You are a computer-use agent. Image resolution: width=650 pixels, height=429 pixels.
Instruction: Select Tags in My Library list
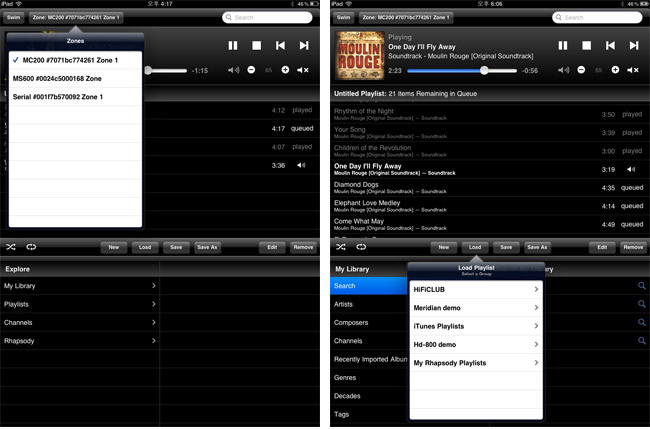tap(369, 414)
